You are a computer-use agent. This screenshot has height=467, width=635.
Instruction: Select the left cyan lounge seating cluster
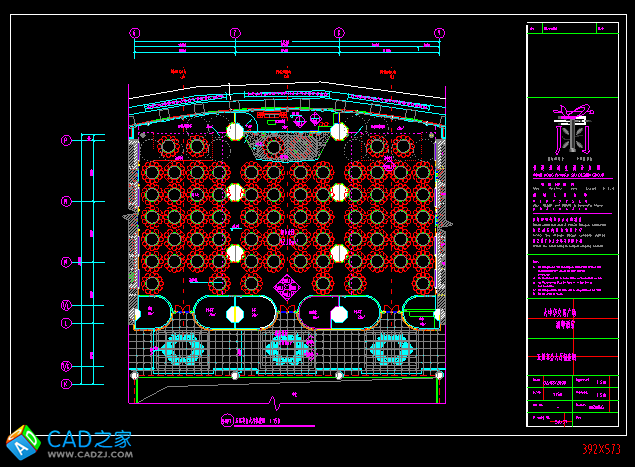[182, 349]
